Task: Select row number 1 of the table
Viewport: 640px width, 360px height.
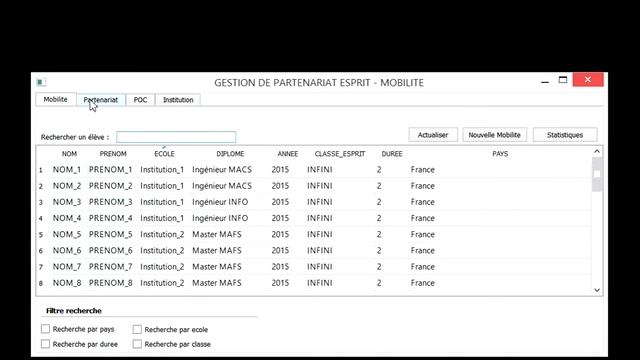Action: [x=41, y=170]
